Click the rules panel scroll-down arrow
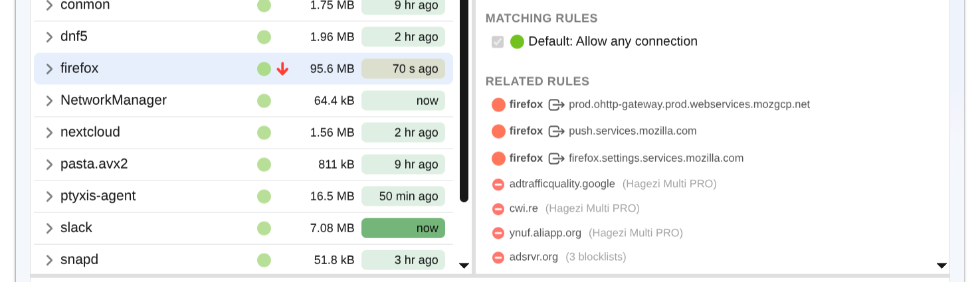 [x=941, y=265]
